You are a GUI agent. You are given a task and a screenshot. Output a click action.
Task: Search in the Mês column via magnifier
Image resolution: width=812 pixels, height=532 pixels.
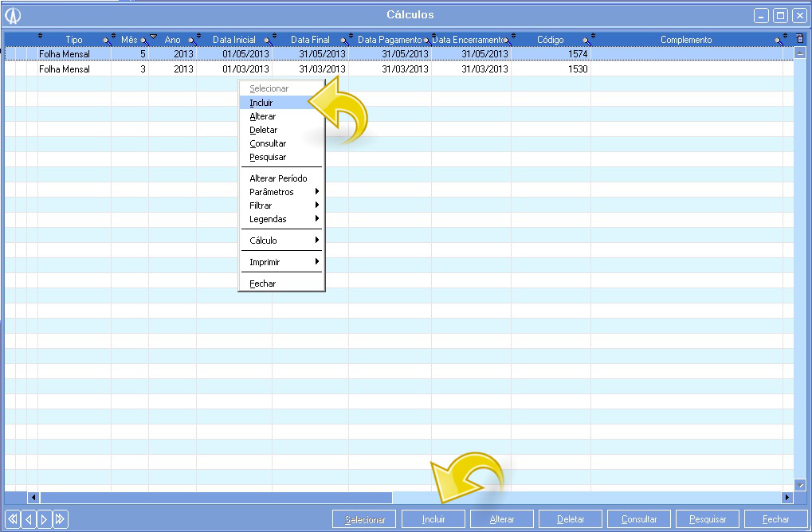[144, 41]
